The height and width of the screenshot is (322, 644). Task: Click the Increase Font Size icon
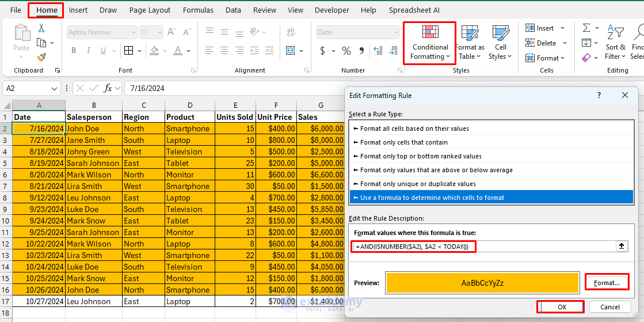point(171,32)
